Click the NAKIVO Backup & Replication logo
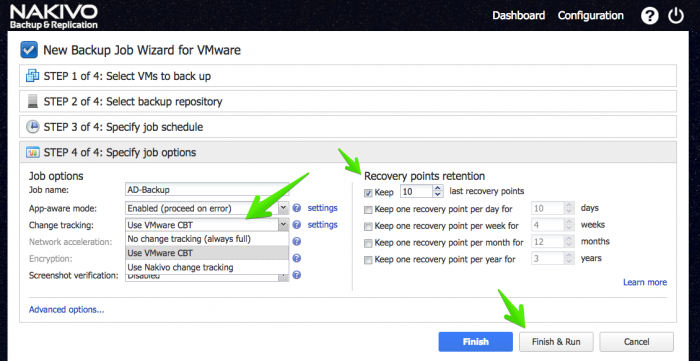Screen dimensions: 700x361 coord(54,17)
